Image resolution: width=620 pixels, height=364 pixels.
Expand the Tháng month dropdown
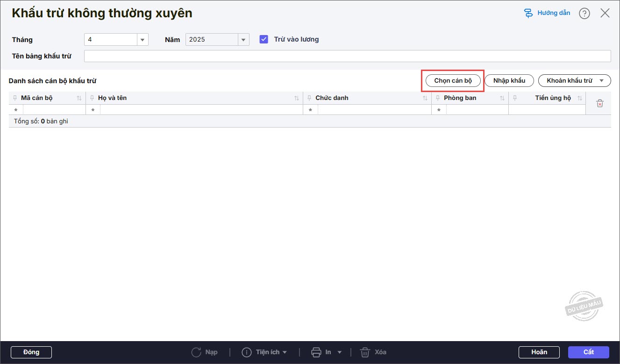click(143, 40)
